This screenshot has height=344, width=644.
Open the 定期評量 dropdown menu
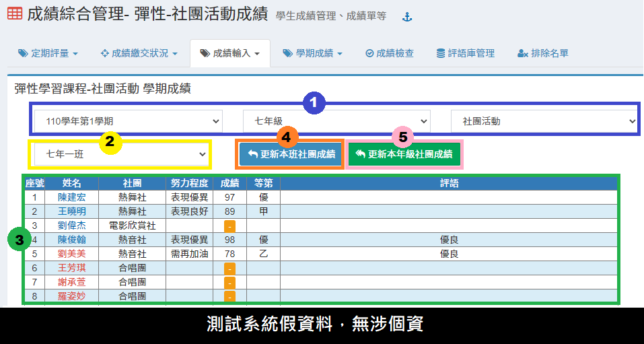(48, 53)
